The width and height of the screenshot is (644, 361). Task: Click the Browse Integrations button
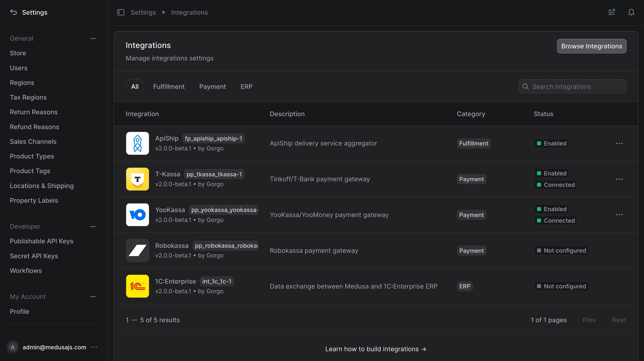(x=591, y=46)
